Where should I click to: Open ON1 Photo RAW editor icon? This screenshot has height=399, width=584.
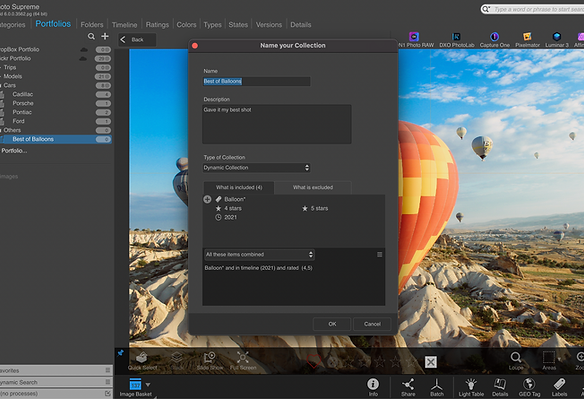(x=415, y=40)
